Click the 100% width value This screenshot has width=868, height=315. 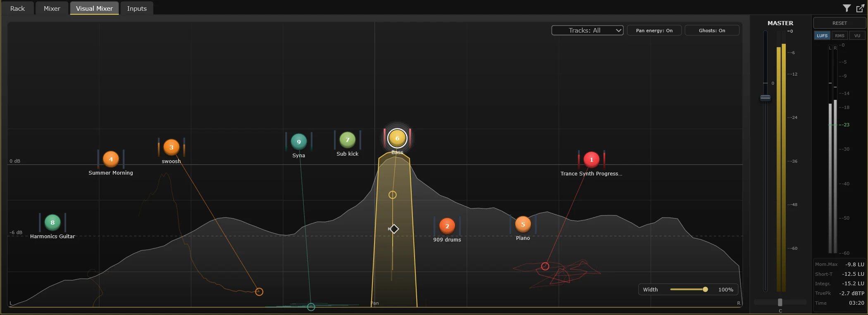(x=725, y=290)
